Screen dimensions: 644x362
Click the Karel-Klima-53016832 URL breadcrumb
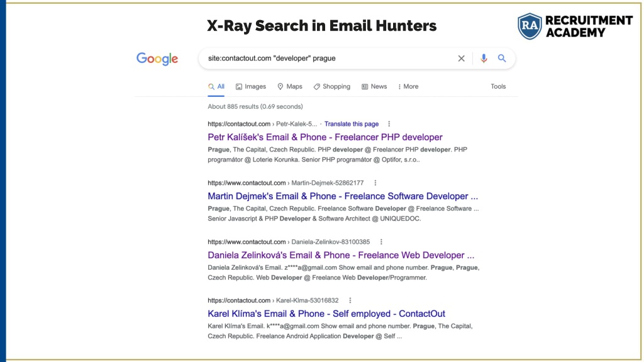pos(273,300)
